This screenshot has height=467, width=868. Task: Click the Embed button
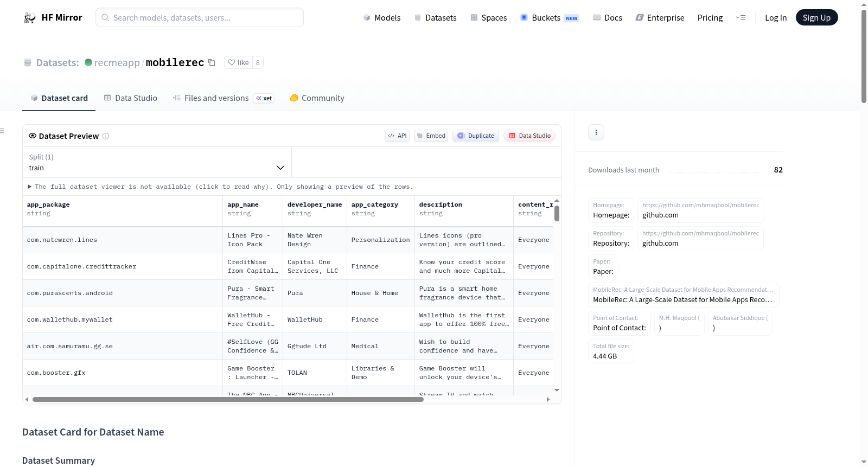pyautogui.click(x=431, y=136)
